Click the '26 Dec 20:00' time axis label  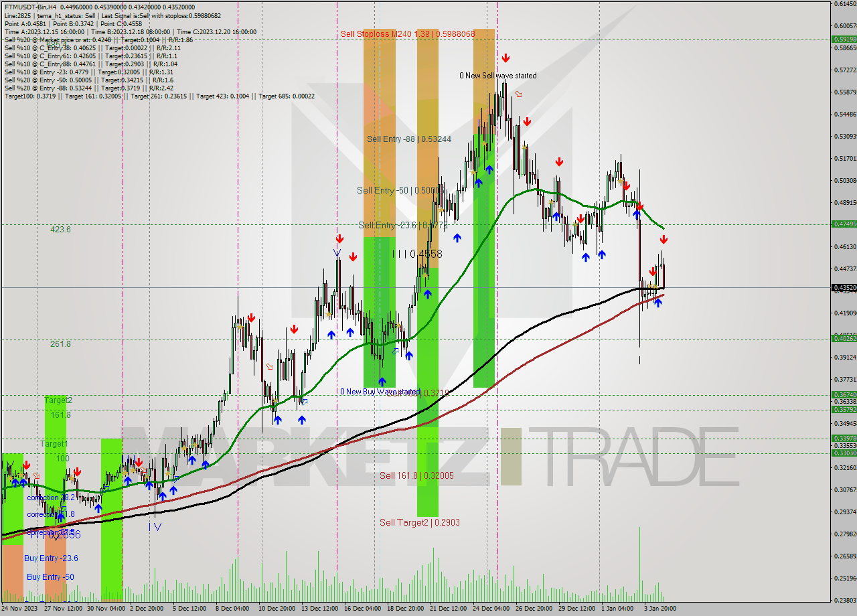(x=534, y=609)
